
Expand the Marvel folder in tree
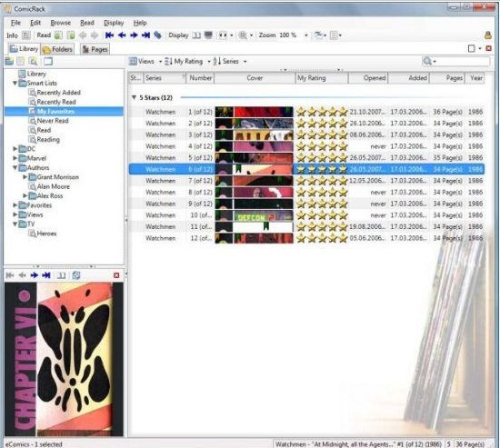15,158
